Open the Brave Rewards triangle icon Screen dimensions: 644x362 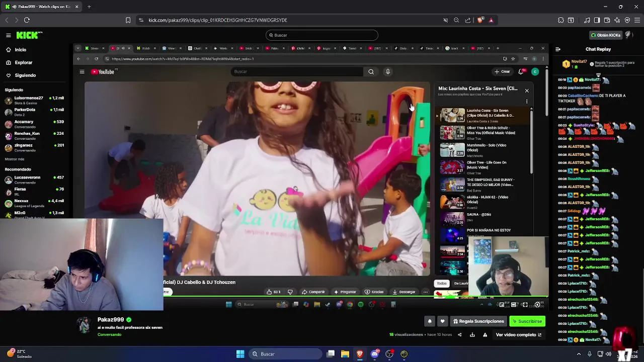[491, 20]
